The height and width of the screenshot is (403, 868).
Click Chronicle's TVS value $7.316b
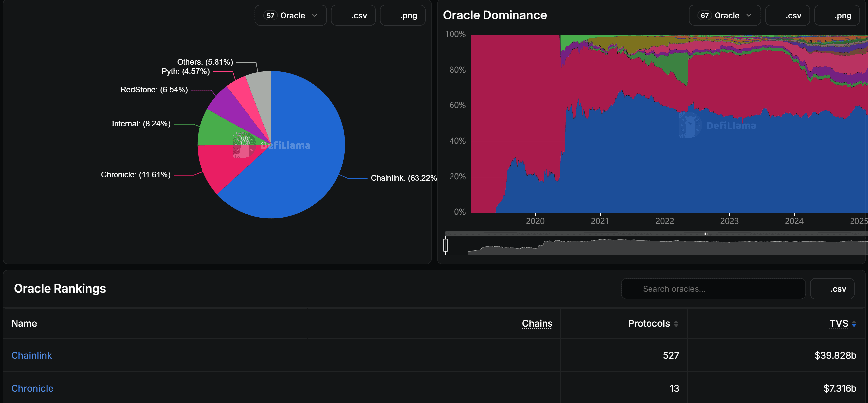[x=840, y=388]
